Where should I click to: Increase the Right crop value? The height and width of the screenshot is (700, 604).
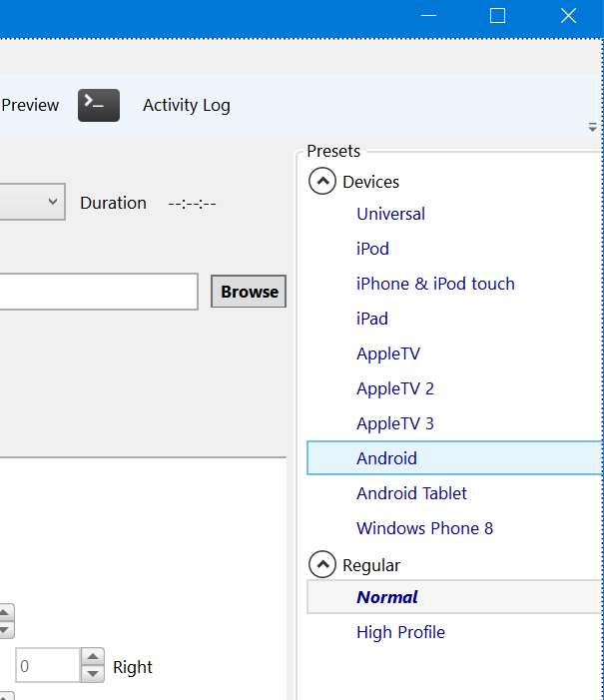tap(93, 657)
